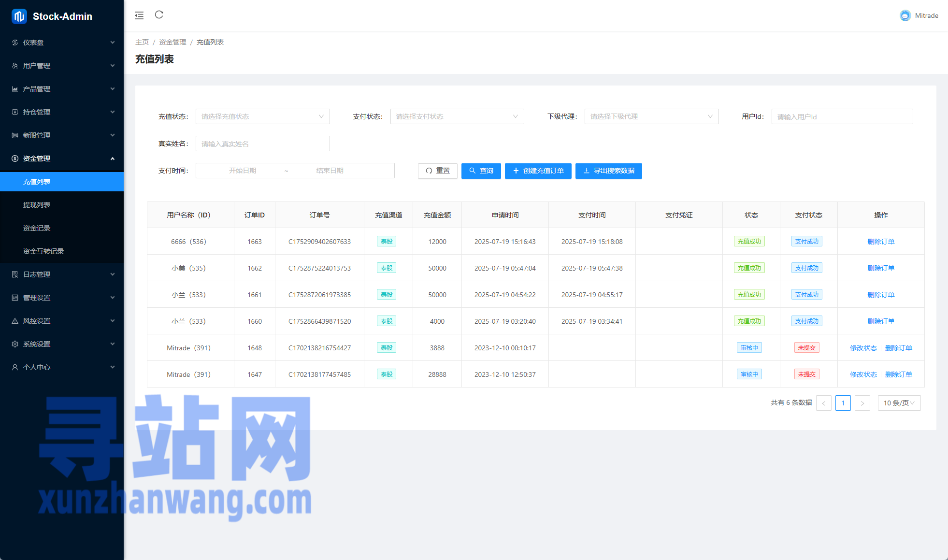
Task: Open 资金记录 in the sidebar
Action: point(62,228)
